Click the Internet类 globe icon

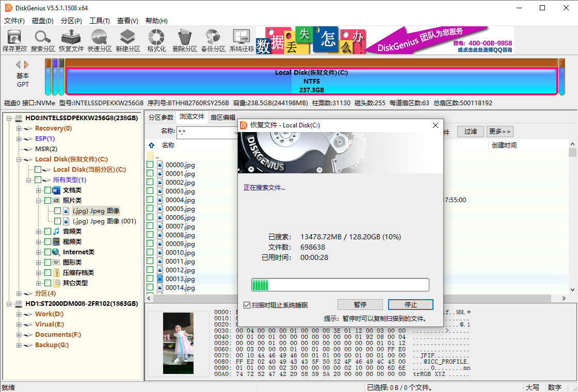pyautogui.click(x=56, y=252)
